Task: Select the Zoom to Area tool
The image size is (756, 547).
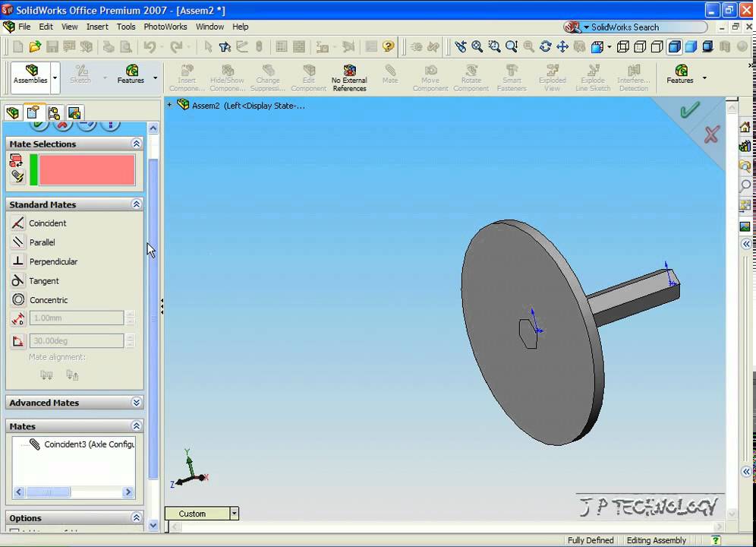Action: 494,46
